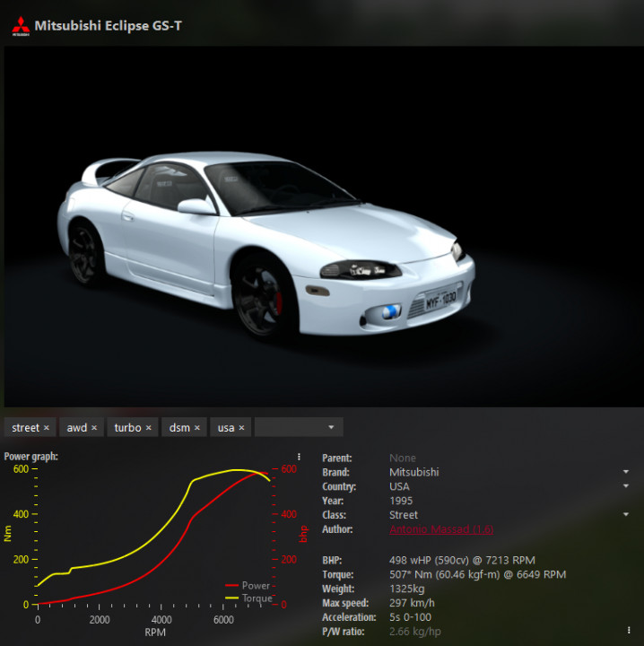Image resolution: width=644 pixels, height=646 pixels.
Task: Click the Power legend entry in graph
Action: (248, 585)
